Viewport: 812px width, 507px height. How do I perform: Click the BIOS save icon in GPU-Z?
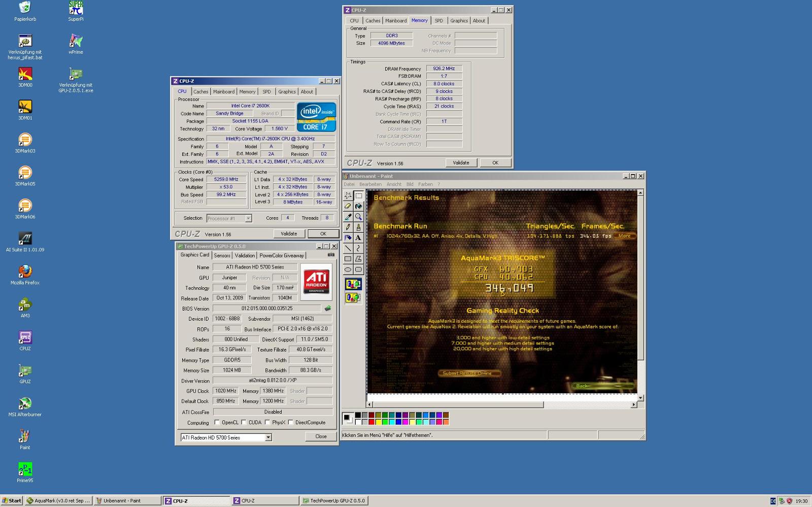coord(328,308)
